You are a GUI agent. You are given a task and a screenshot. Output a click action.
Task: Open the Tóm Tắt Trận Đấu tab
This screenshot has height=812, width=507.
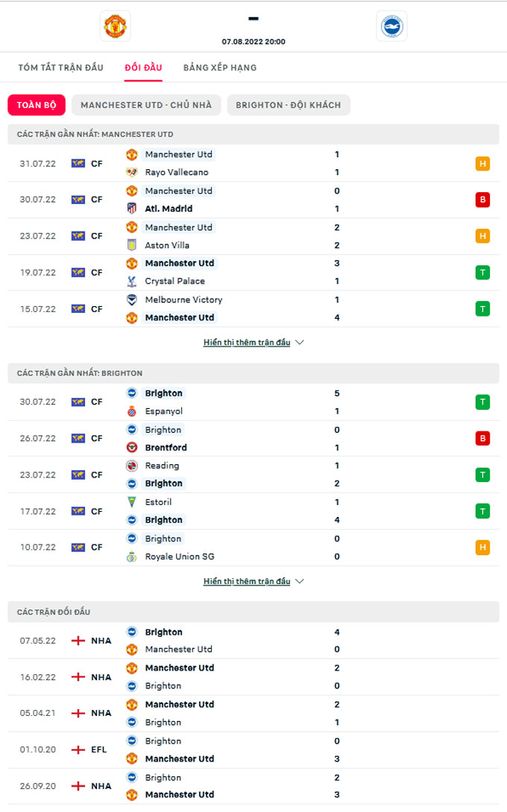point(61,68)
